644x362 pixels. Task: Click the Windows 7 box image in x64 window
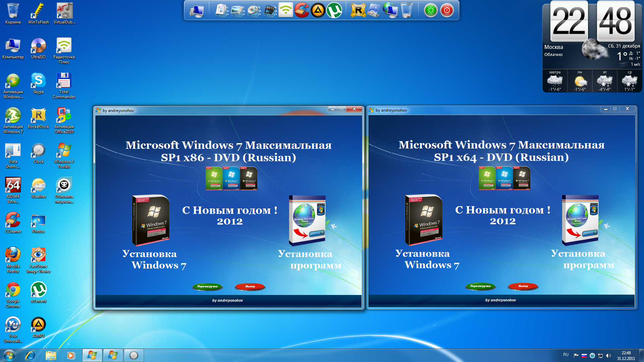point(424,220)
